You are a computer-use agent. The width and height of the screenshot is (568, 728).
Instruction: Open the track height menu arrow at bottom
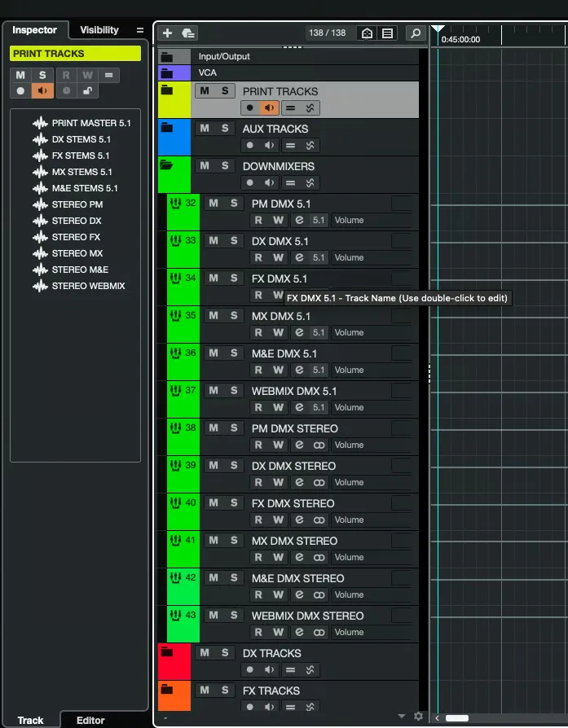point(402,717)
